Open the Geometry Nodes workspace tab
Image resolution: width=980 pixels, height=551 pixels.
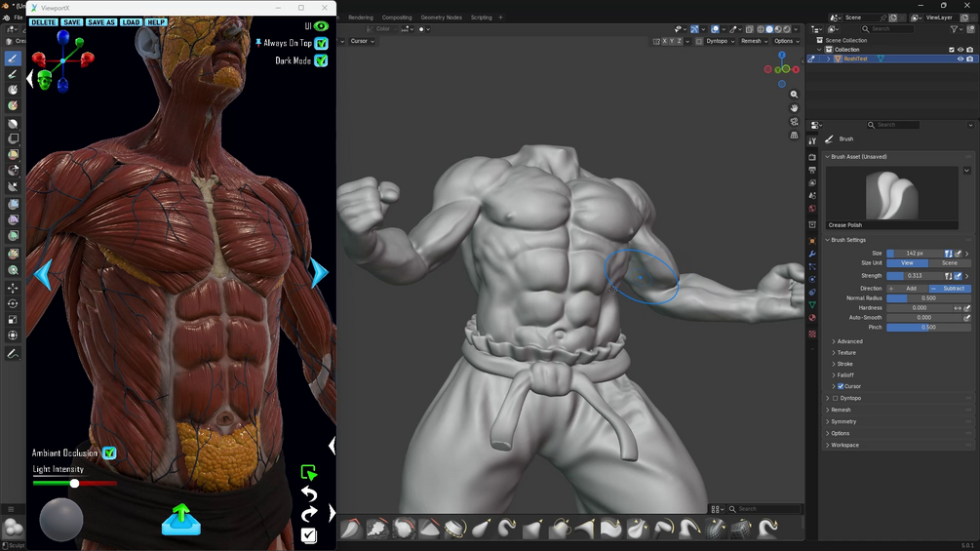point(442,18)
